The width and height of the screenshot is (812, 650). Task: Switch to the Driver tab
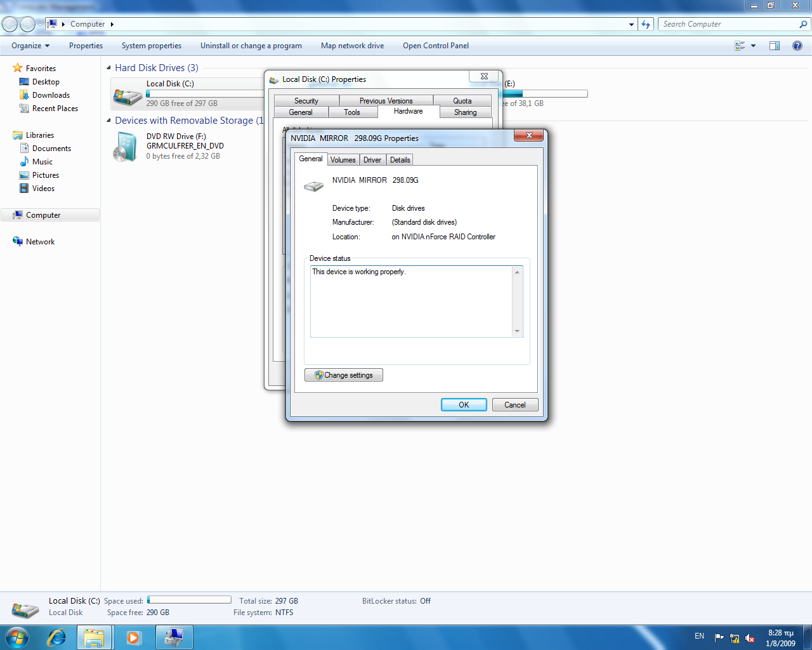click(372, 160)
